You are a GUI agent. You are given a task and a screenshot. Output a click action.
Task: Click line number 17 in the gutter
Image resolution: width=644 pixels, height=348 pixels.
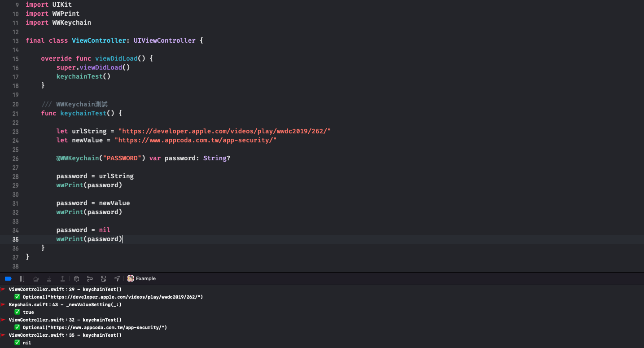pos(15,77)
